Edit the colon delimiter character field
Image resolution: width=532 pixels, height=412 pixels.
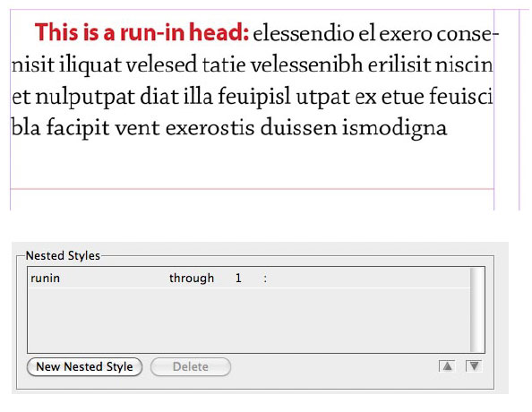pos(265,279)
